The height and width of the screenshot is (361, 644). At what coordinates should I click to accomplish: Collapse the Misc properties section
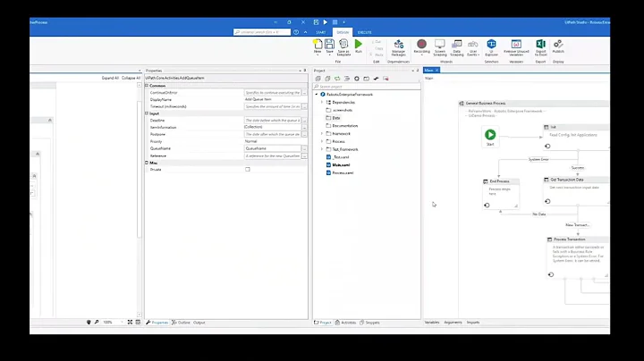[x=147, y=163]
